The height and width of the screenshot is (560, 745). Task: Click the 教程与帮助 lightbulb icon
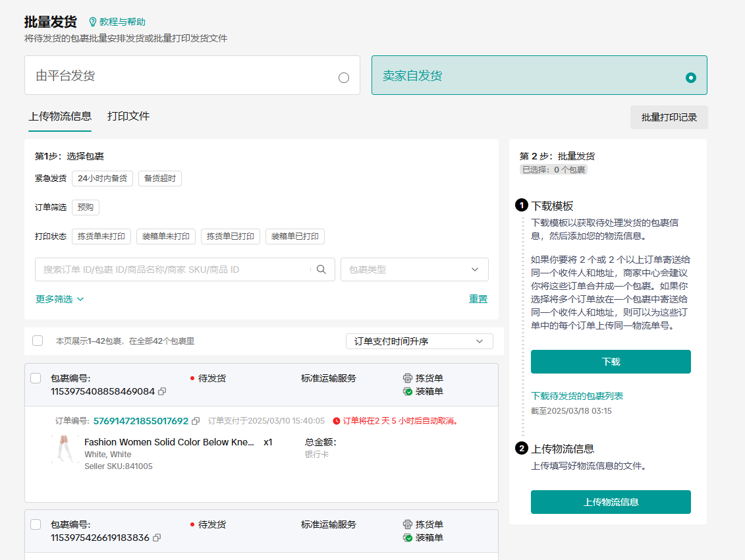coord(92,22)
